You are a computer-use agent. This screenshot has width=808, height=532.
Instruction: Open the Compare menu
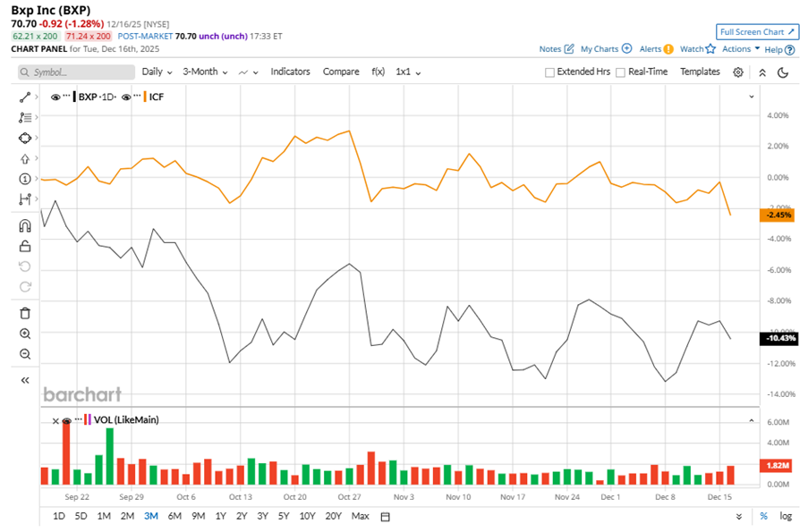[341, 72]
